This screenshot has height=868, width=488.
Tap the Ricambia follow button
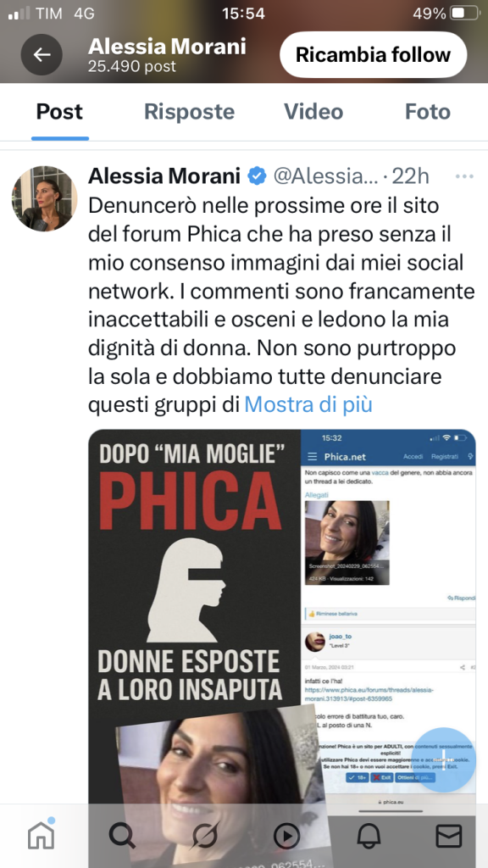tap(374, 55)
